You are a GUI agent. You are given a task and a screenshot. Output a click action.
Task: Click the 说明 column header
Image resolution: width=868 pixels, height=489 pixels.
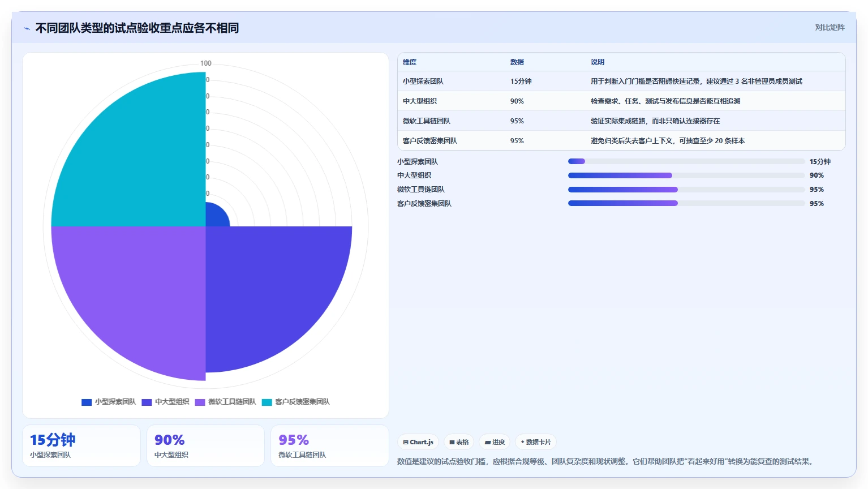[x=598, y=62]
